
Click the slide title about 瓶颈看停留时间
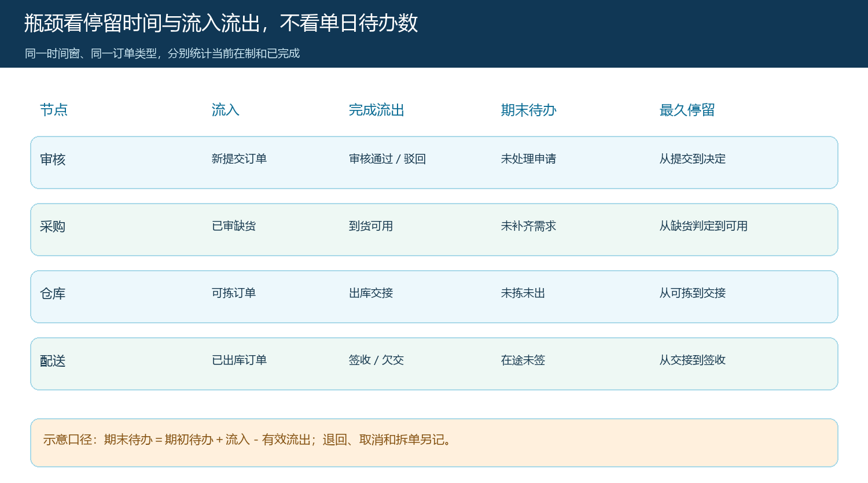220,23
